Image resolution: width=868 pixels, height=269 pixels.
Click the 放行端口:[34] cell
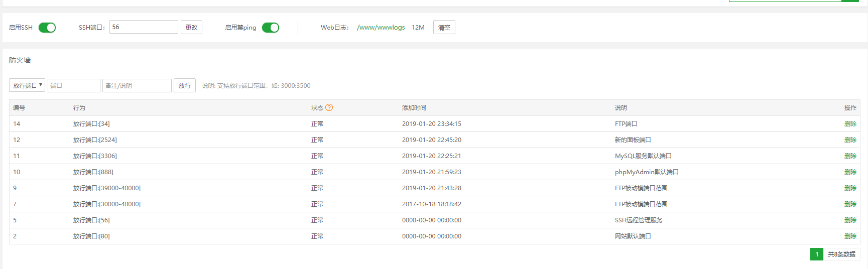[91, 124]
